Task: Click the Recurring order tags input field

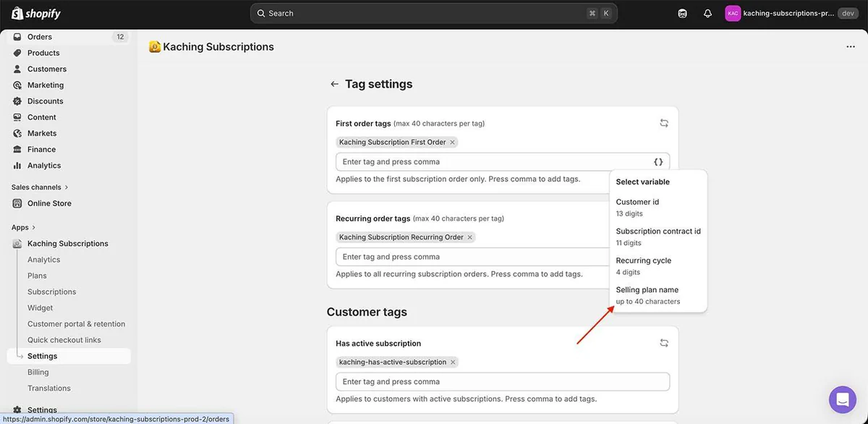Action: [x=473, y=257]
